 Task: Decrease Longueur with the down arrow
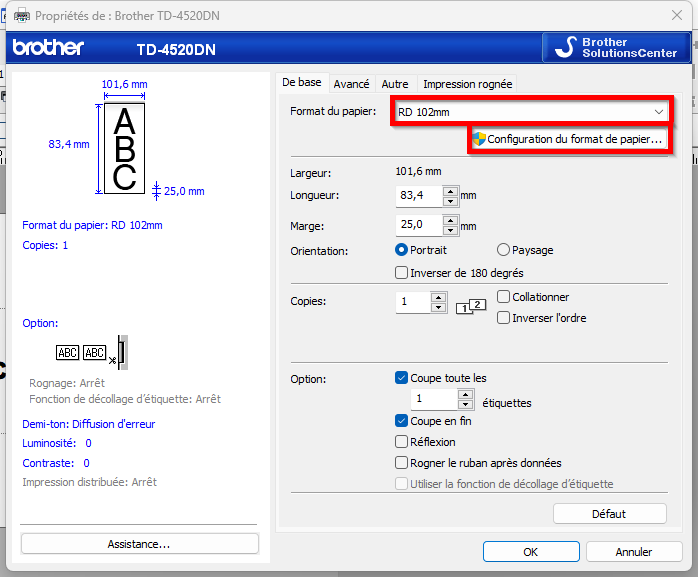click(x=451, y=201)
